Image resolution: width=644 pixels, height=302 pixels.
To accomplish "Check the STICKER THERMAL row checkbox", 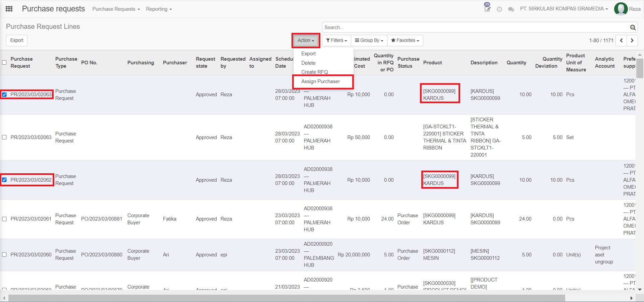I will (4, 137).
